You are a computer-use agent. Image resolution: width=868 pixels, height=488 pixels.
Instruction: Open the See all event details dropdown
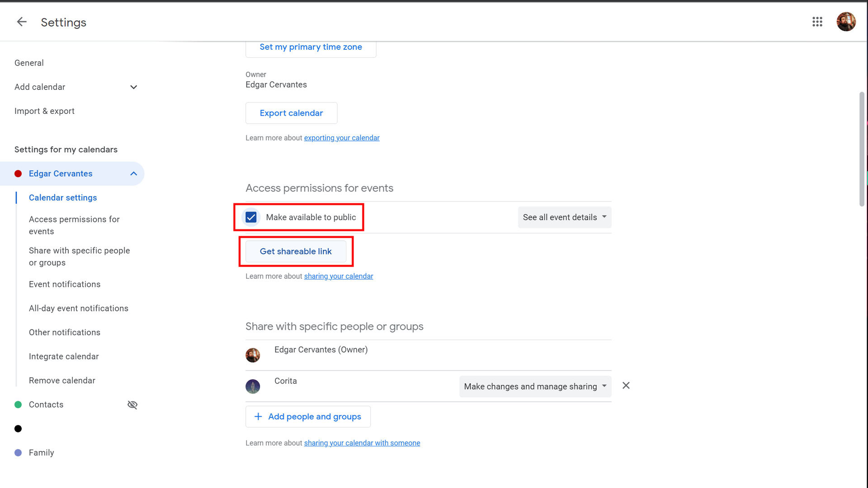tap(564, 217)
